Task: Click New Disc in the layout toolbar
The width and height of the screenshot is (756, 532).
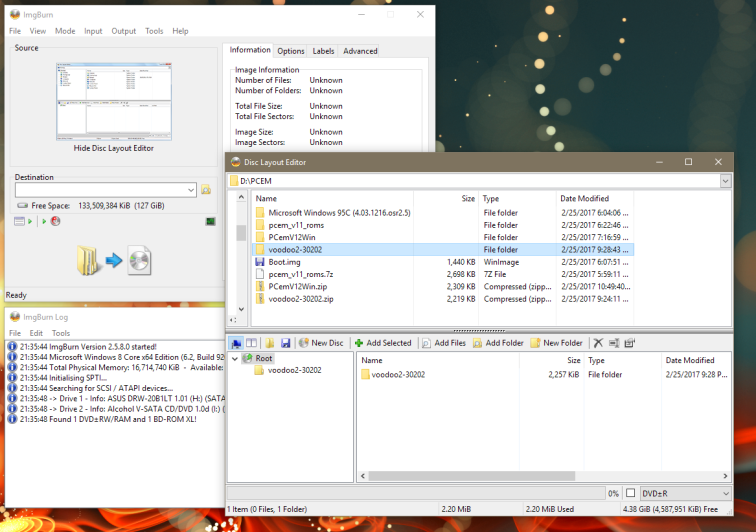Action: [x=321, y=343]
